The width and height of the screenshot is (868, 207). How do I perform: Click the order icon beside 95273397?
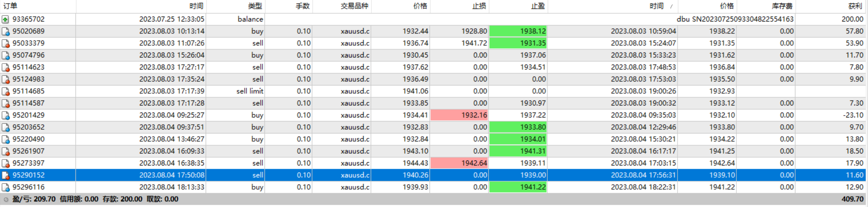click(5, 163)
